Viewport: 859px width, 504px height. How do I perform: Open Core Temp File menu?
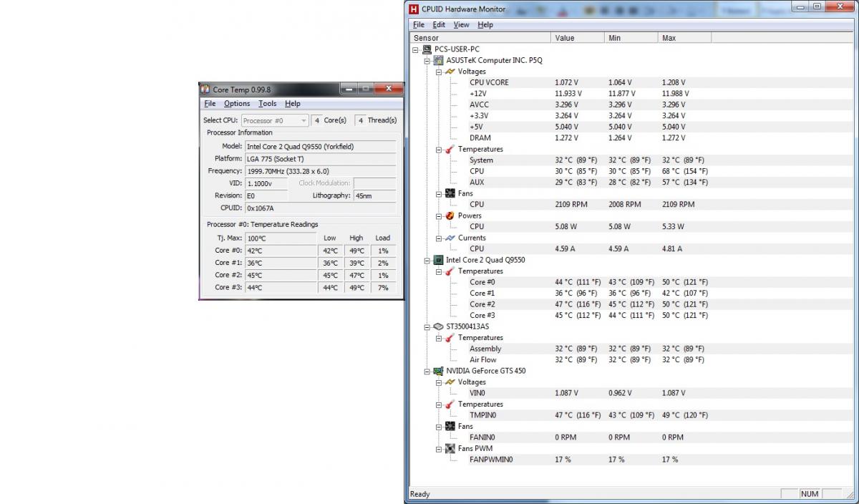[x=210, y=104]
